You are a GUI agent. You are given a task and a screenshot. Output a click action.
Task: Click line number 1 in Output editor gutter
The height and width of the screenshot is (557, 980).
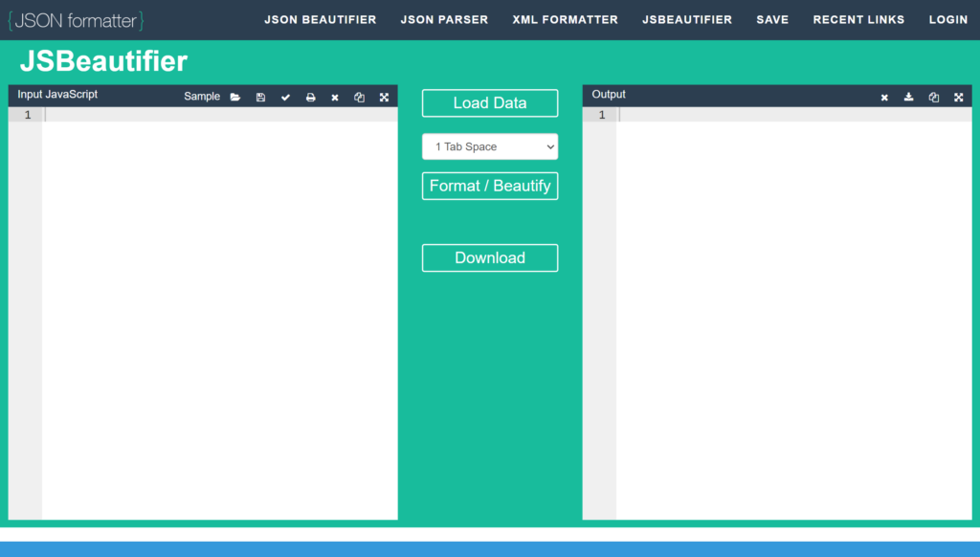(x=602, y=115)
